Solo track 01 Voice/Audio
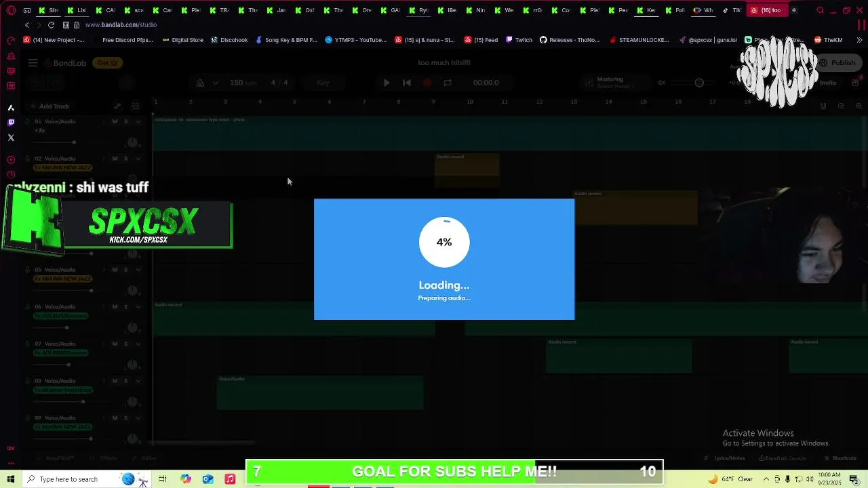868x488 pixels. pyautogui.click(x=125, y=122)
